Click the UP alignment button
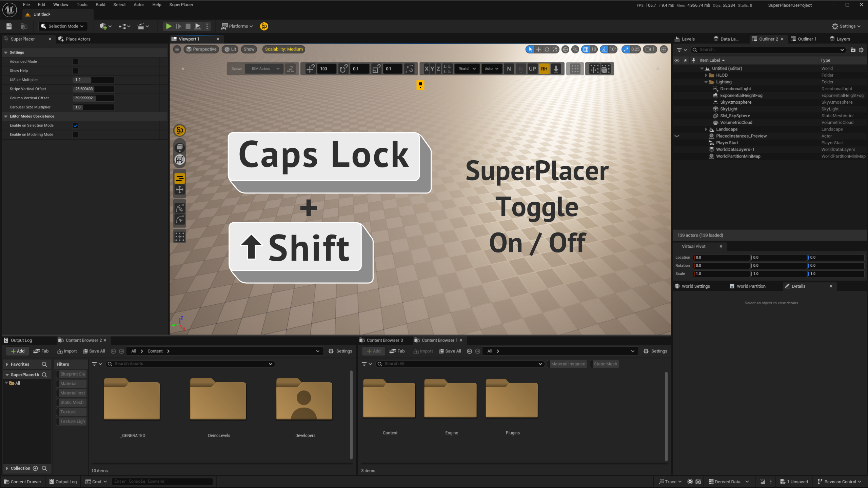Image resolution: width=868 pixels, height=488 pixels. 532,69
